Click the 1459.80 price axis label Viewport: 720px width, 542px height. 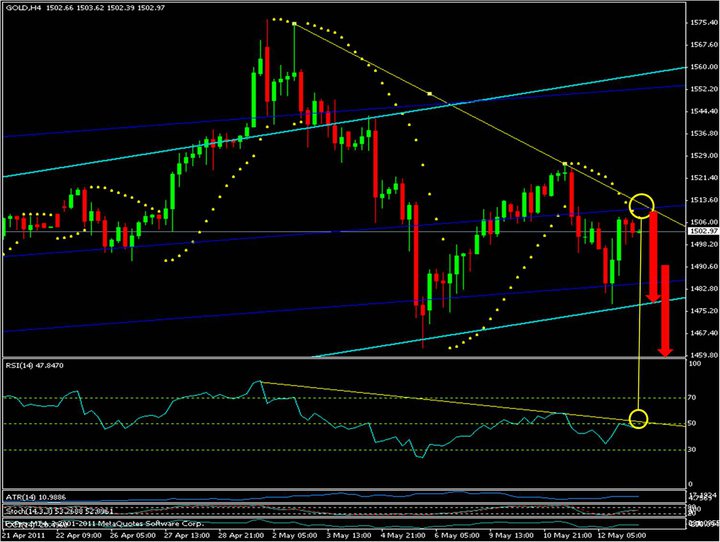coord(703,355)
